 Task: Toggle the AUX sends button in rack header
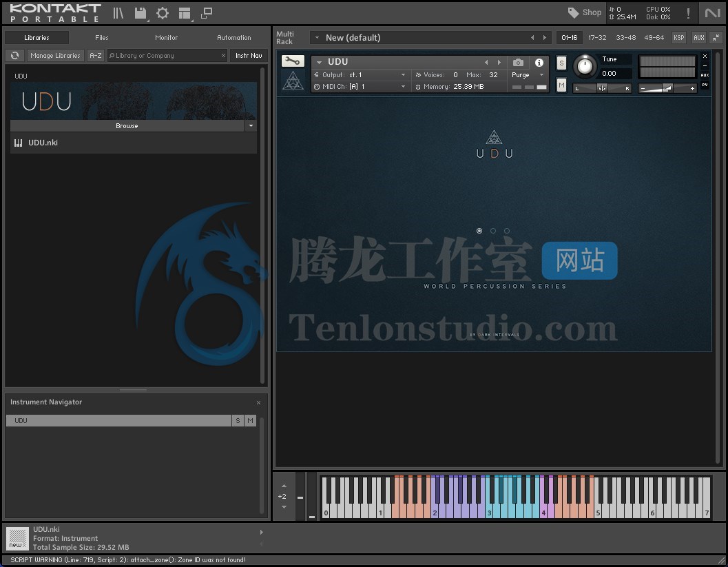pyautogui.click(x=699, y=38)
